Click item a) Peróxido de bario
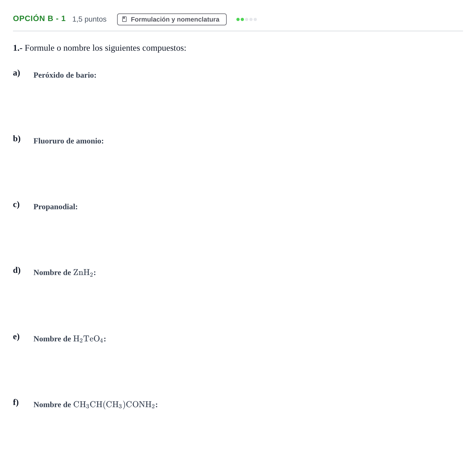The width and height of the screenshot is (476, 467). tap(65, 75)
